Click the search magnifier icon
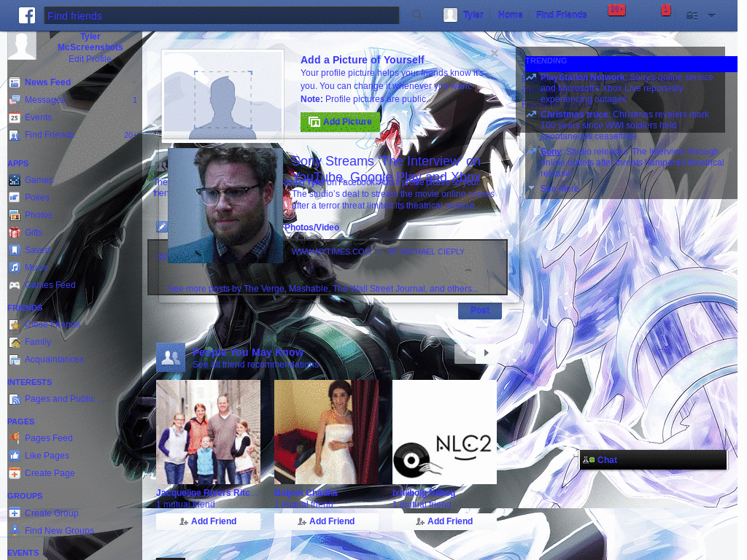 pyautogui.click(x=417, y=15)
